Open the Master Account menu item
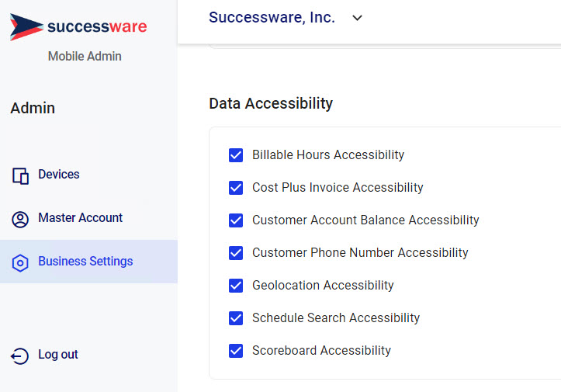The width and height of the screenshot is (561, 392). (88, 218)
